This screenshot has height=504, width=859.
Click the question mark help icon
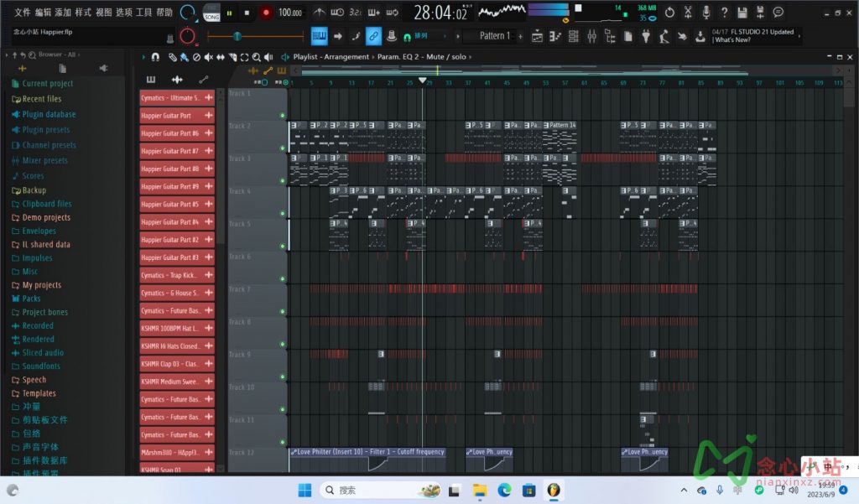click(724, 12)
